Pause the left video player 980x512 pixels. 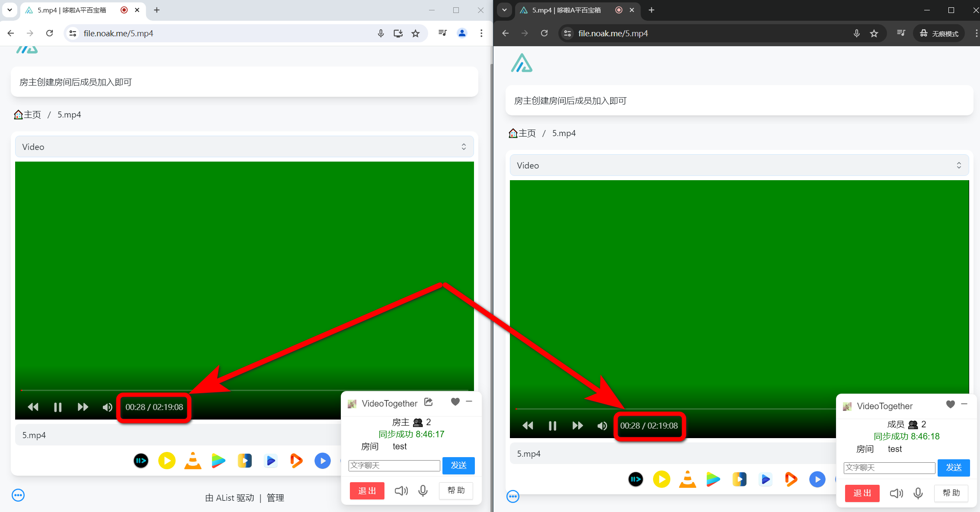click(x=58, y=407)
